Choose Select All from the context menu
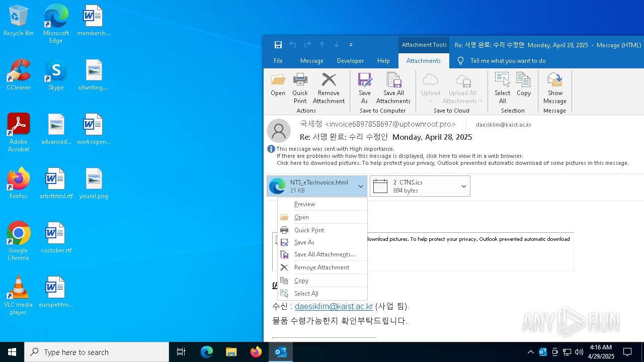Image resolution: width=644 pixels, height=362 pixels. (323, 294)
